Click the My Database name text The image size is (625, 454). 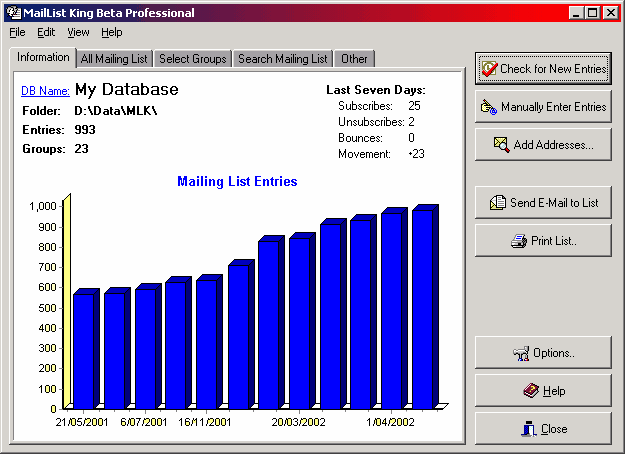coord(127,89)
